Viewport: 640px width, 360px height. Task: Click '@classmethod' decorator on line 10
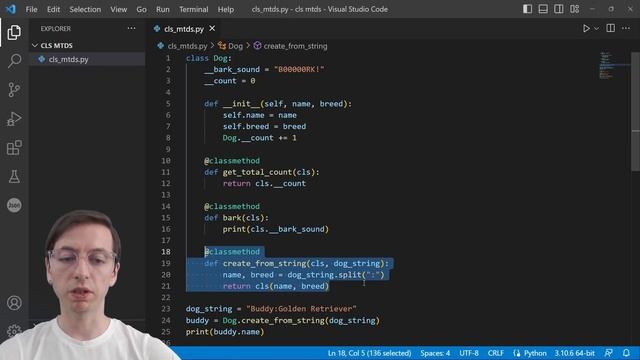[x=232, y=161]
